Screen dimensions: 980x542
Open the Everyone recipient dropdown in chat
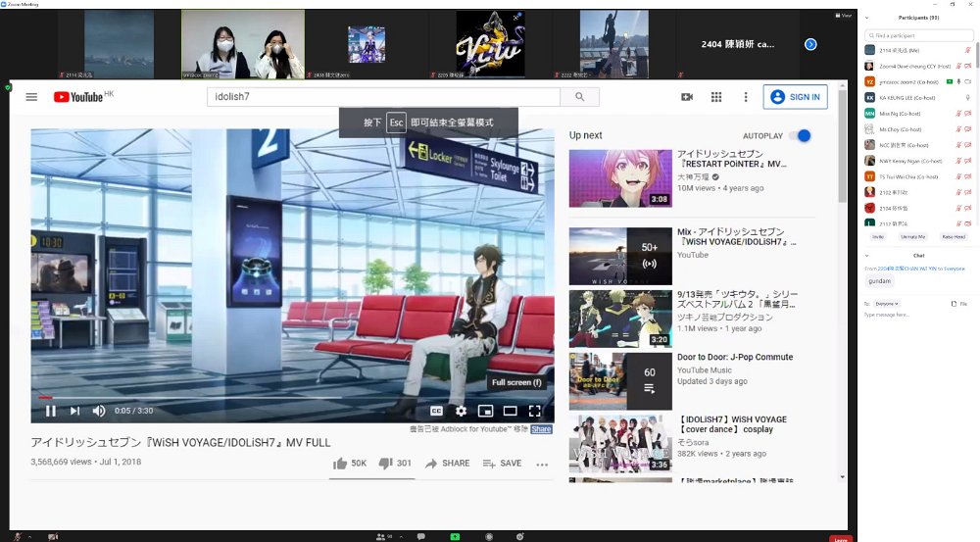point(886,304)
